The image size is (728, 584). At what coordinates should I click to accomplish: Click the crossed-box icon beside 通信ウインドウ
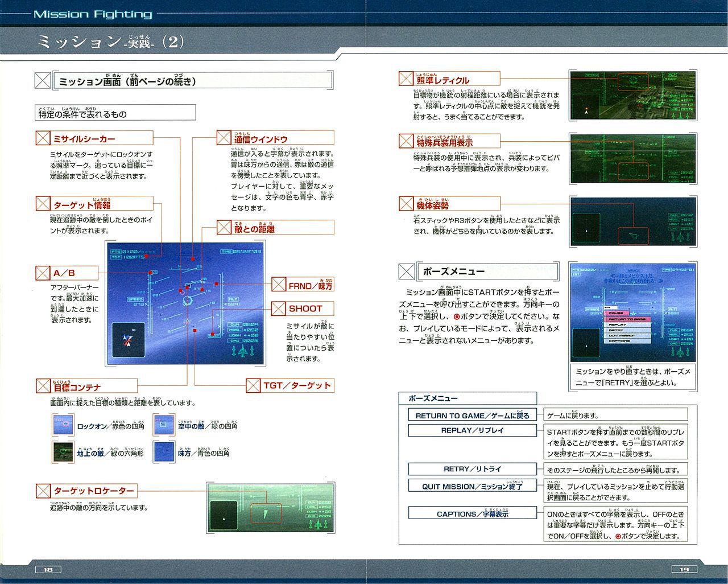coord(224,138)
